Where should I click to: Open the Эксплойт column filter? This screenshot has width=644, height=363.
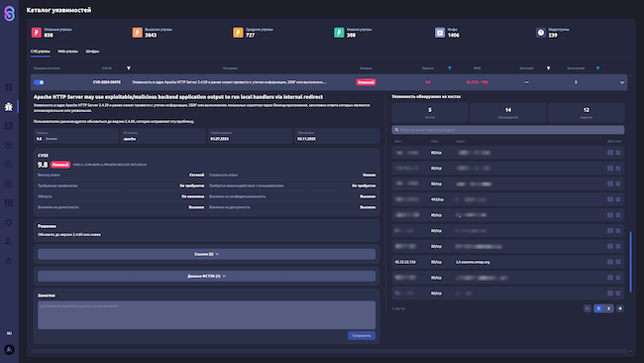(x=548, y=68)
